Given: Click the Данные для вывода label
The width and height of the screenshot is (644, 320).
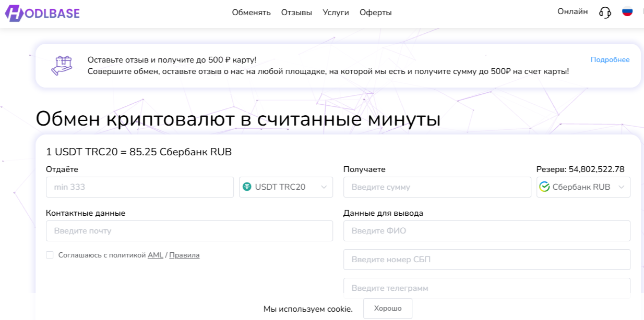Looking at the screenshot, I should 383,213.
